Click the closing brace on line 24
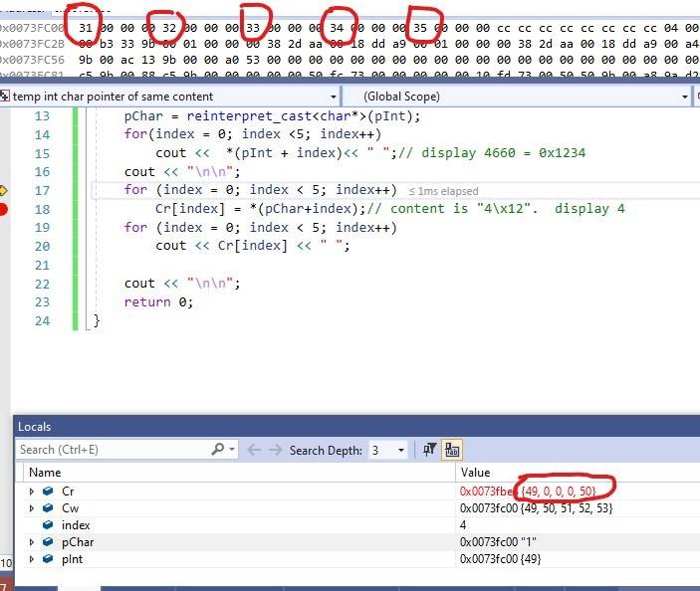Image resolution: width=700 pixels, height=591 pixels. pos(96,320)
